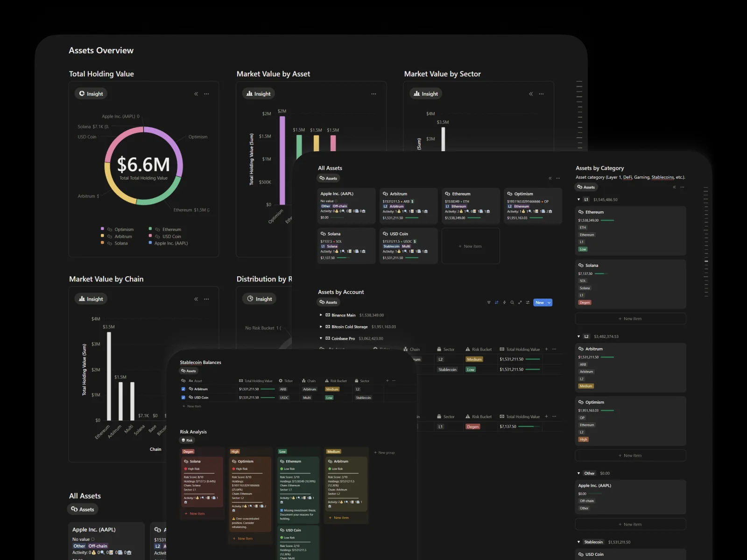Uncheck the USD Coin checkbox in Stablecoin Balances
The width and height of the screenshot is (747, 560).
183,398
